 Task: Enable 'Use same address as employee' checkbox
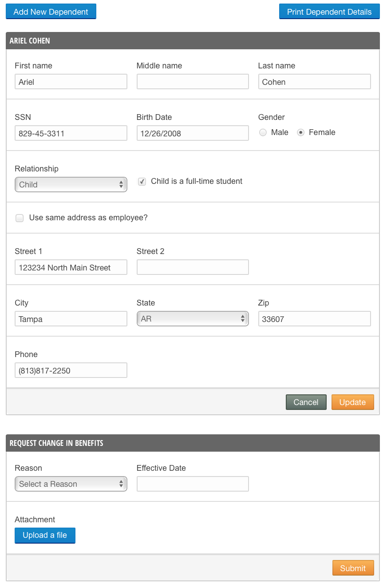[x=20, y=218]
